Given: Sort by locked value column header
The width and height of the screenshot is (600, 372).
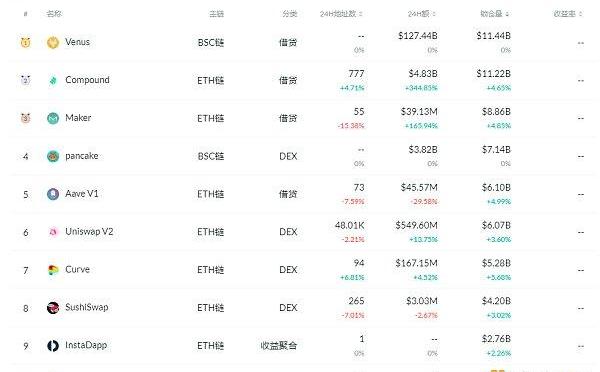Looking at the screenshot, I should 495,14.
